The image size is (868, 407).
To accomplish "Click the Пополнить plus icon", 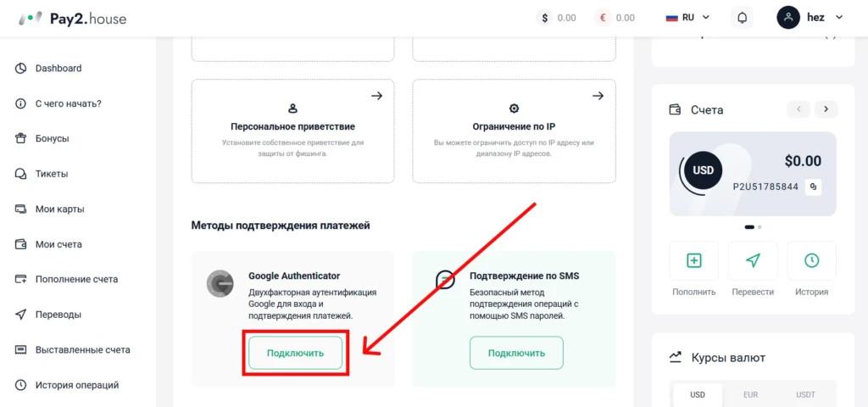I will (693, 261).
